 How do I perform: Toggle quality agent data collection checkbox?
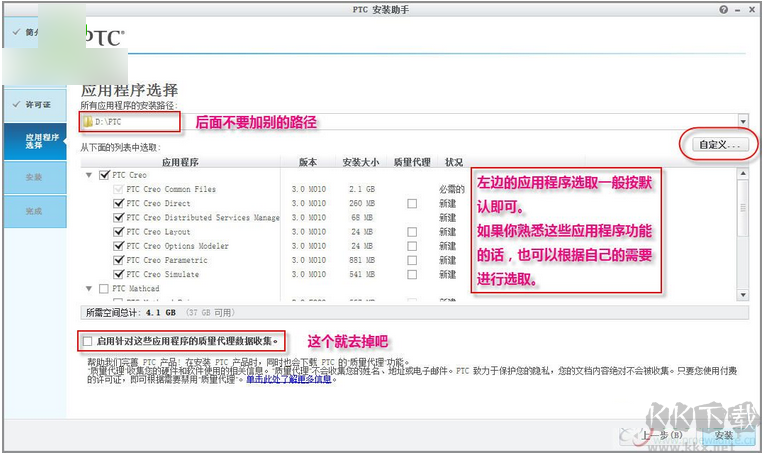click(89, 341)
